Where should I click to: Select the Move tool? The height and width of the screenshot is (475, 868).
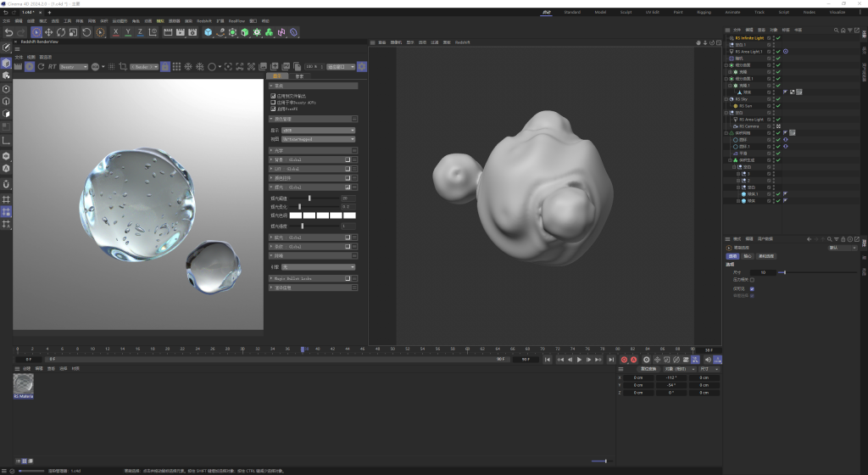click(48, 33)
